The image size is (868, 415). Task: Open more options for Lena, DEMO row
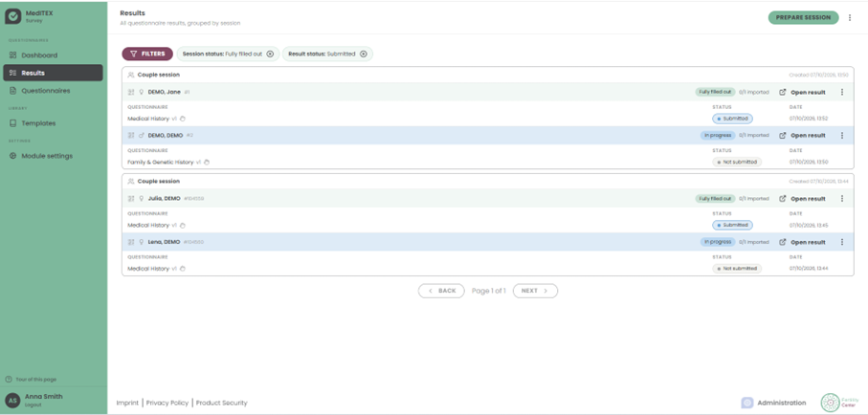pyautogui.click(x=842, y=242)
